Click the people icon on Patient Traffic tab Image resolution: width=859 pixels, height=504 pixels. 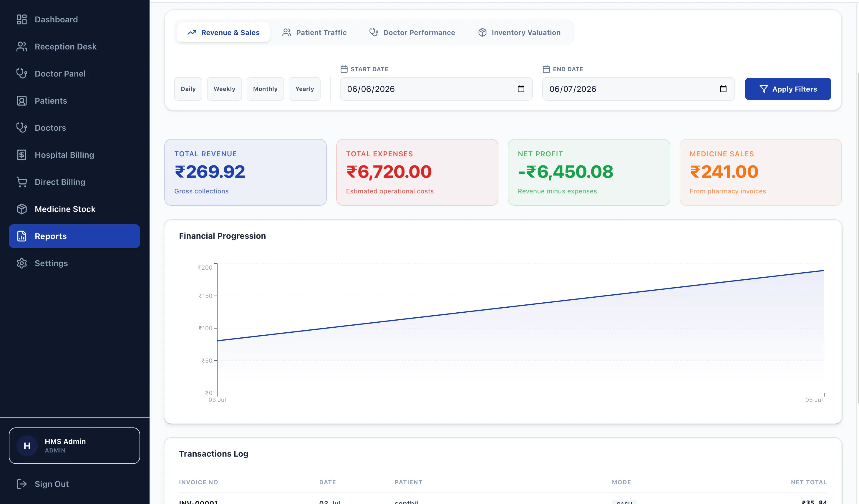[287, 32]
